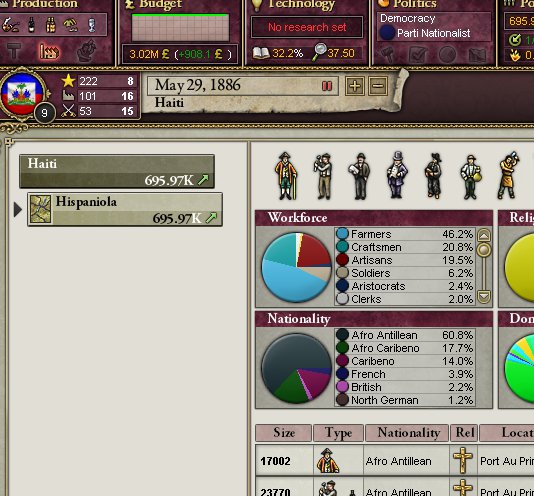Select Haiti country entry in list

pos(117,171)
